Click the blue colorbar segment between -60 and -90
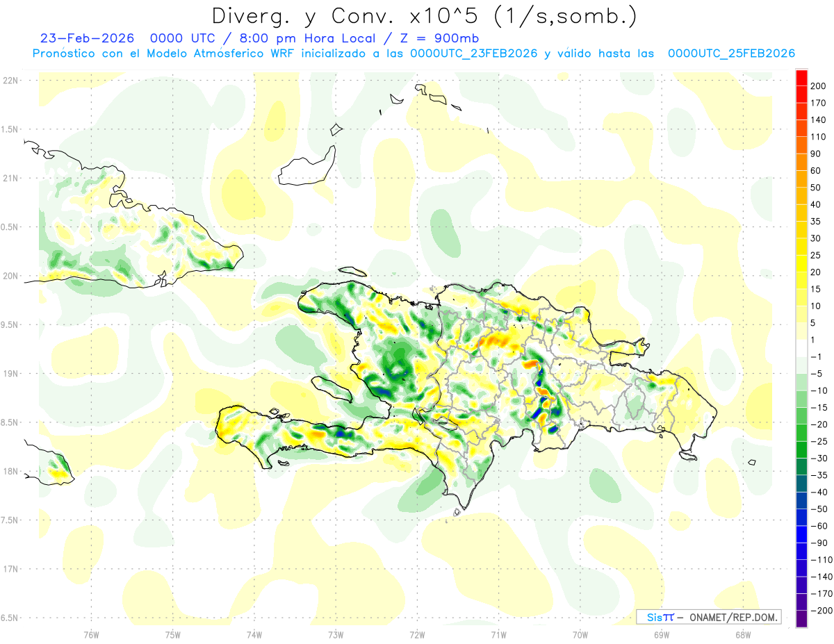834x644 pixels. 802,534
